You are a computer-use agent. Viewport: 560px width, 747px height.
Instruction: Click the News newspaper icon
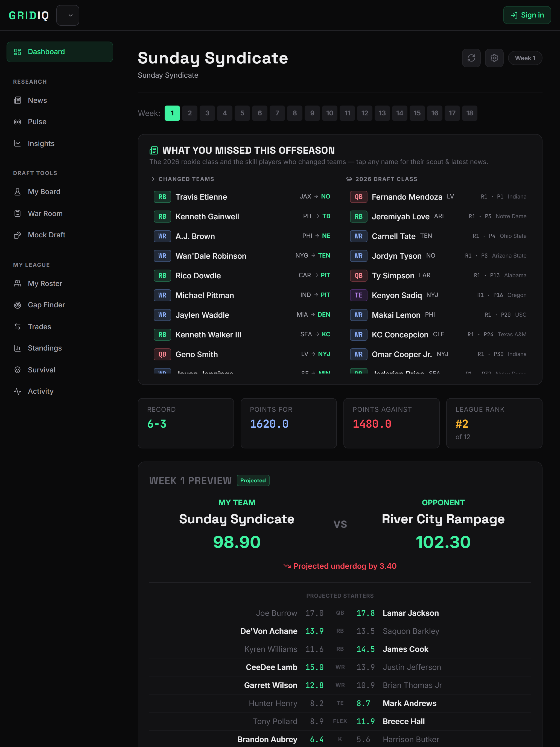17,100
